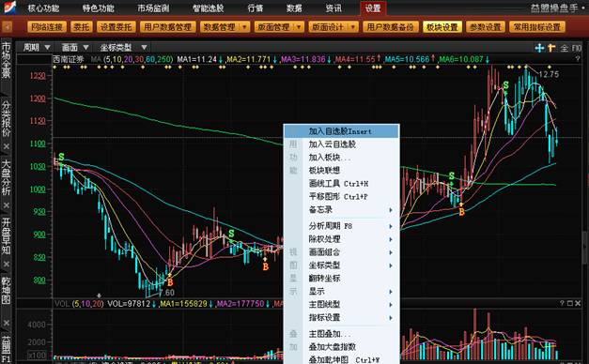Expand the 分析周期 F8 submenu
The image size is (589, 364).
[391, 226]
